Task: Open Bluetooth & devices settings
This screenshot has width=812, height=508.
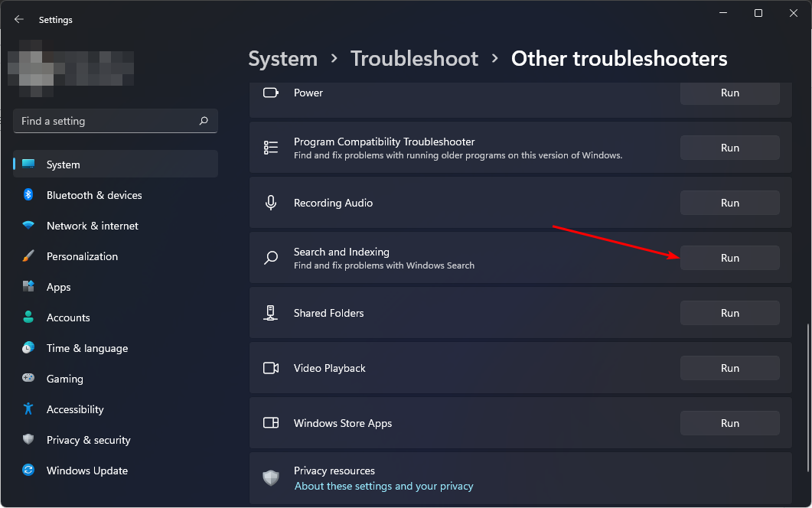Action: click(116, 194)
